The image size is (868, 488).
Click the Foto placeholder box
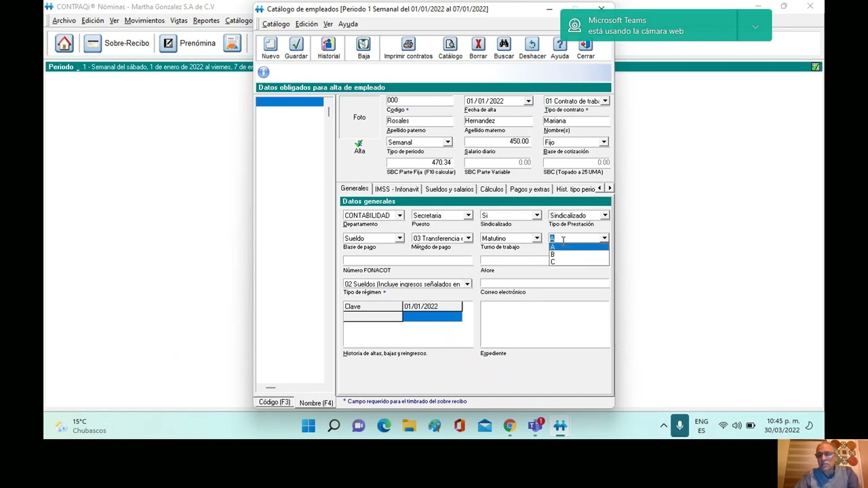[359, 117]
